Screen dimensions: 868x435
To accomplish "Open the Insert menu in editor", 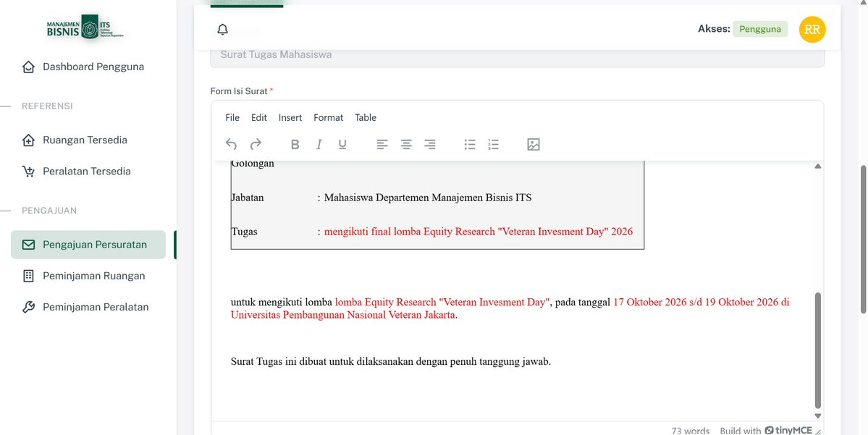I will pos(290,117).
